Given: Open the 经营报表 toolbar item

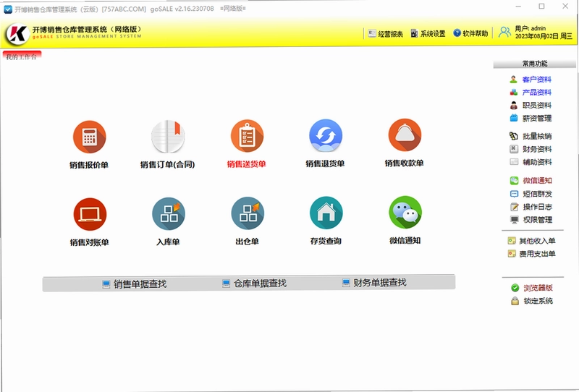Looking at the screenshot, I should 385,33.
